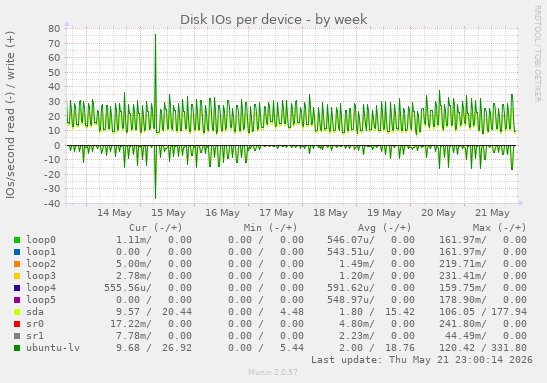Click the loop0 green color swatch
Screen dimensions: 547x383
coord(17,240)
